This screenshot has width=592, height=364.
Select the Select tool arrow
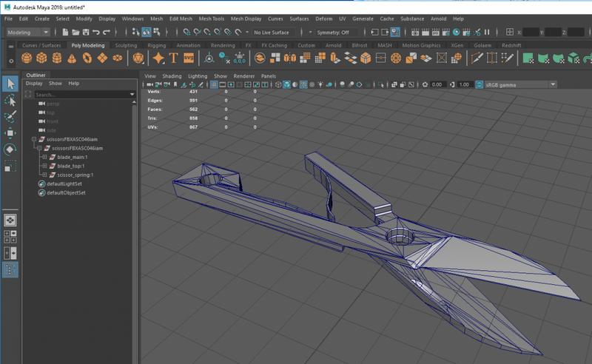click(x=10, y=84)
